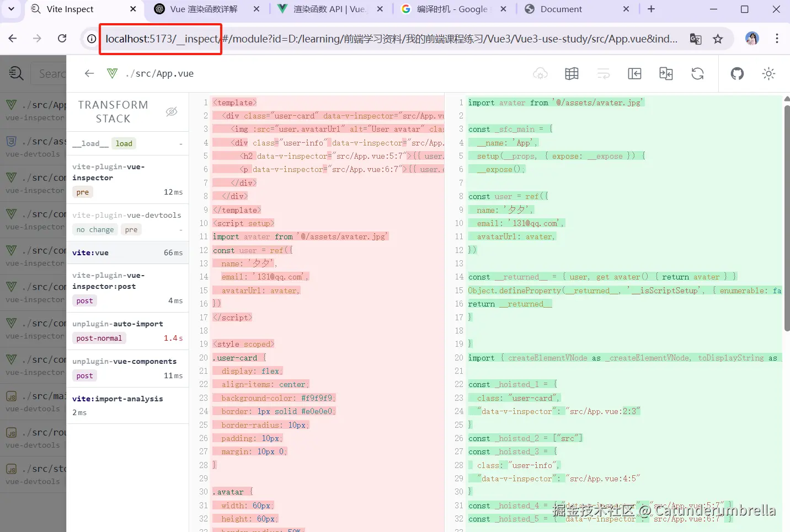This screenshot has height=532, width=790.
Task: Toggle line wrapping icon in the toolbar
Action: (604, 73)
